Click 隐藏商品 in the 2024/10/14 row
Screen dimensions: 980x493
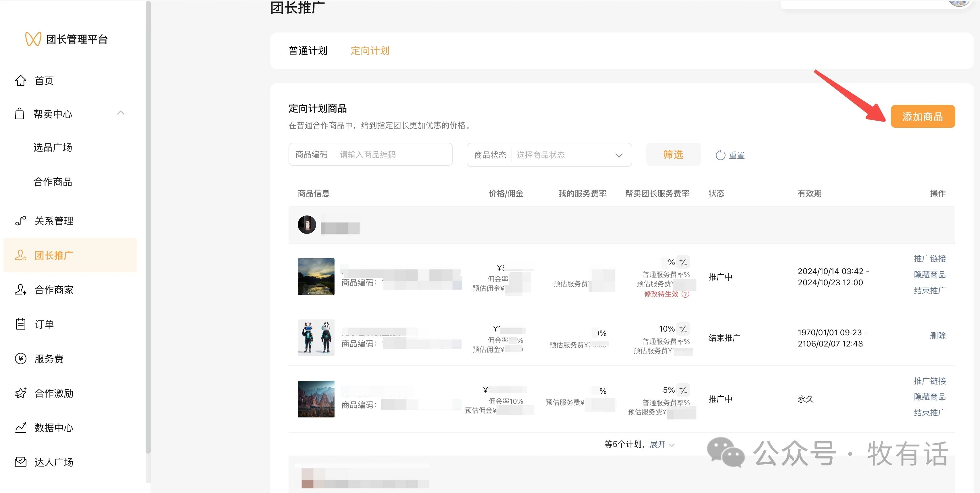[x=929, y=275]
